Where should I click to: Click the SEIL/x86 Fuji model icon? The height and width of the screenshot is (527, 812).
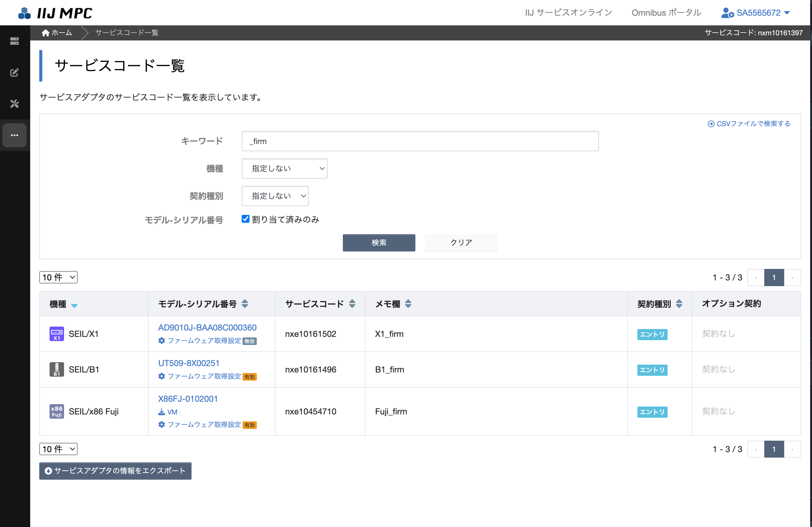point(56,411)
